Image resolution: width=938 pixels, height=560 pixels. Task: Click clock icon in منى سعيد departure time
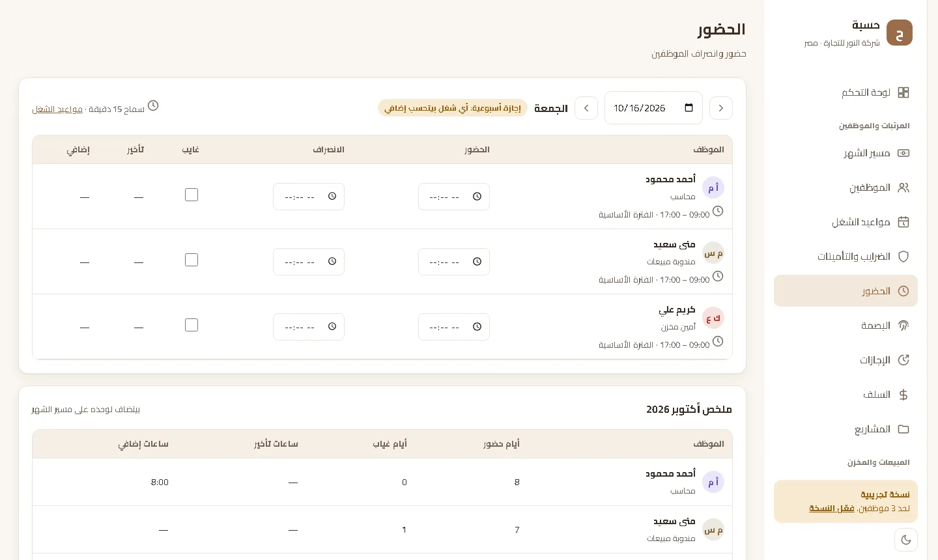332,262
